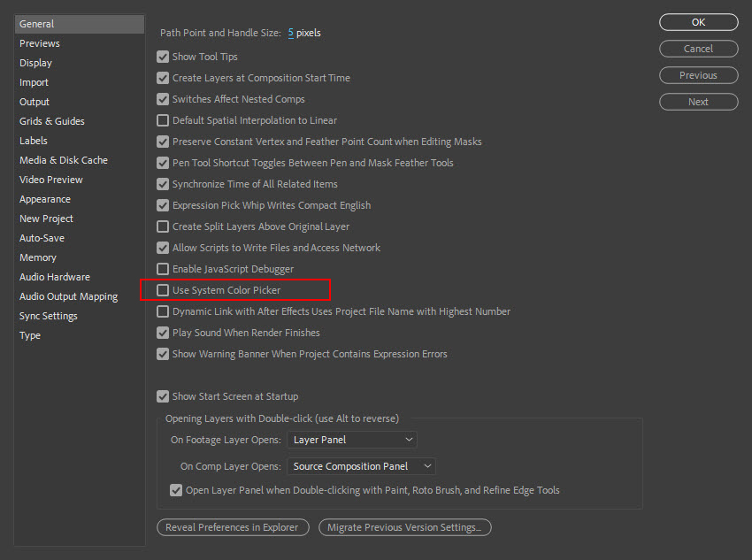Expand the Source Composition Panel dropdown

click(x=362, y=466)
